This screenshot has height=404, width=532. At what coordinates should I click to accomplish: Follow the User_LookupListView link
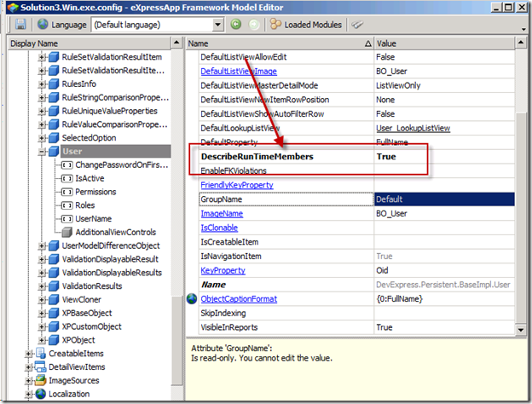tap(413, 128)
